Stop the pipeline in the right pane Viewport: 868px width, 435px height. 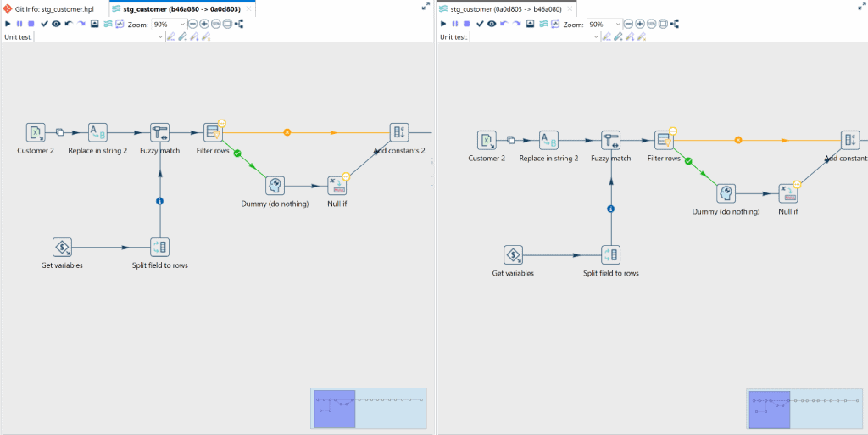tap(467, 24)
